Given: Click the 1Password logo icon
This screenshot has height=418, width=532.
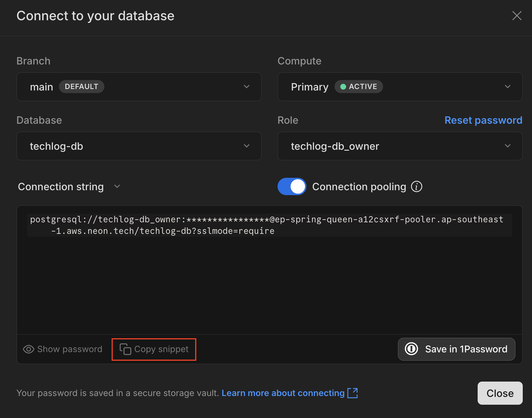Looking at the screenshot, I should [411, 349].
